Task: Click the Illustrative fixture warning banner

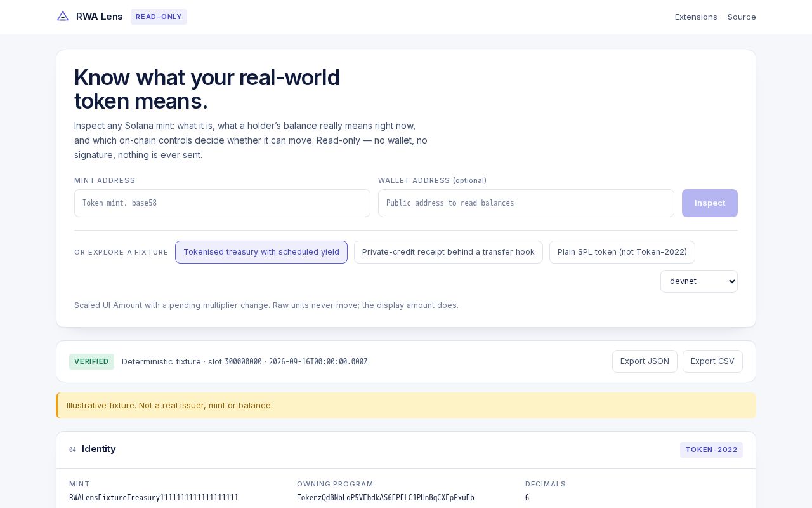Action: click(x=406, y=405)
